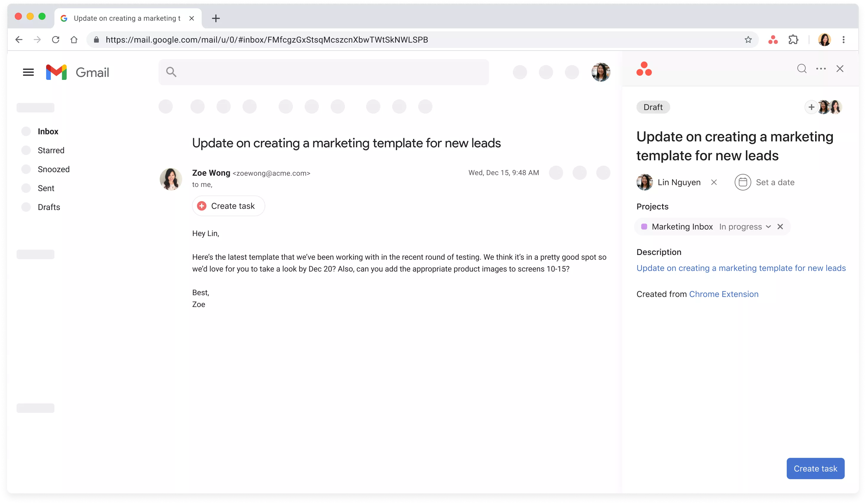Viewport: 866px width, 504px height.
Task: Click the Asana extension icon in toolbar
Action: [x=773, y=40]
